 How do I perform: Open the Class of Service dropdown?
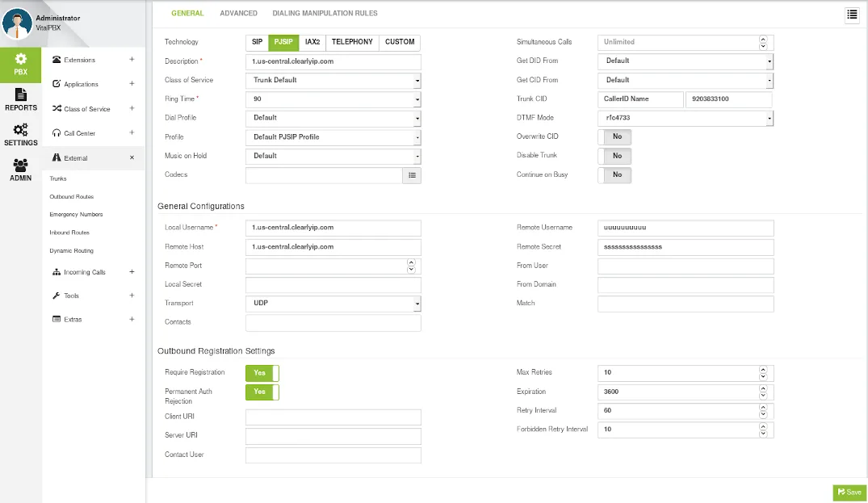333,80
